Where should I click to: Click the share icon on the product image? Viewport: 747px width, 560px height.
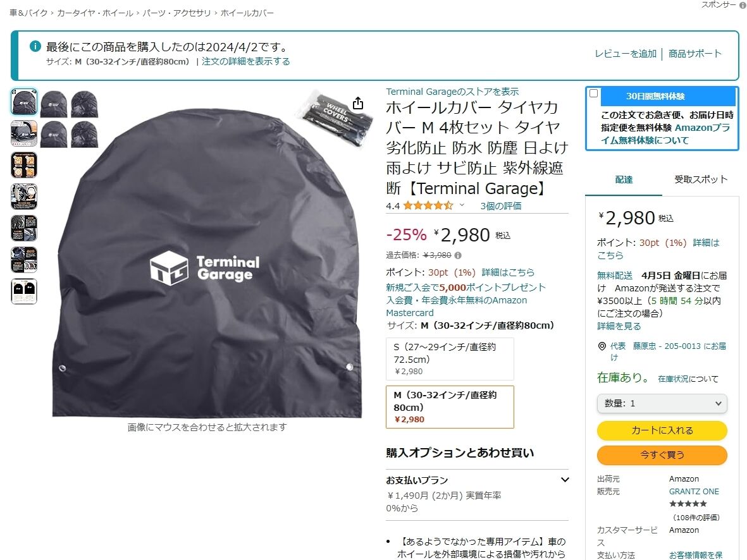(358, 103)
